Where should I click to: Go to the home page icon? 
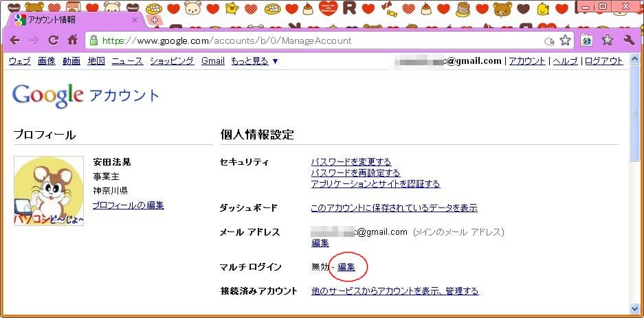pyautogui.click(x=72, y=40)
